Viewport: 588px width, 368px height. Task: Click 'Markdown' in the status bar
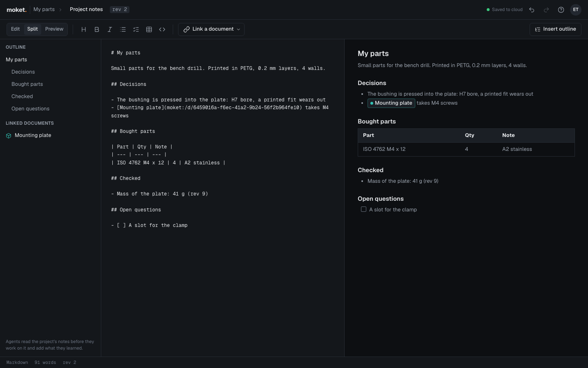pyautogui.click(x=17, y=363)
